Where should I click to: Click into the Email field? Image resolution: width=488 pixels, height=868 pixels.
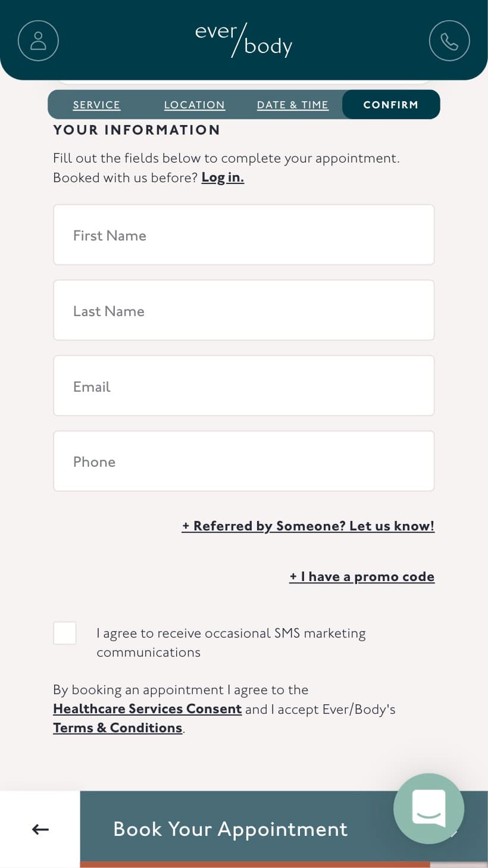click(244, 386)
